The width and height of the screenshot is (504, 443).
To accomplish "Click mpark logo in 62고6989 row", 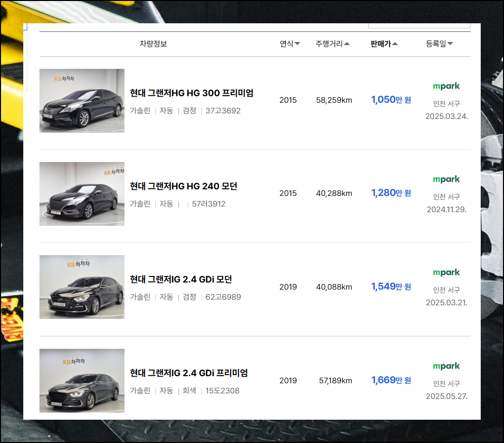I will [446, 272].
